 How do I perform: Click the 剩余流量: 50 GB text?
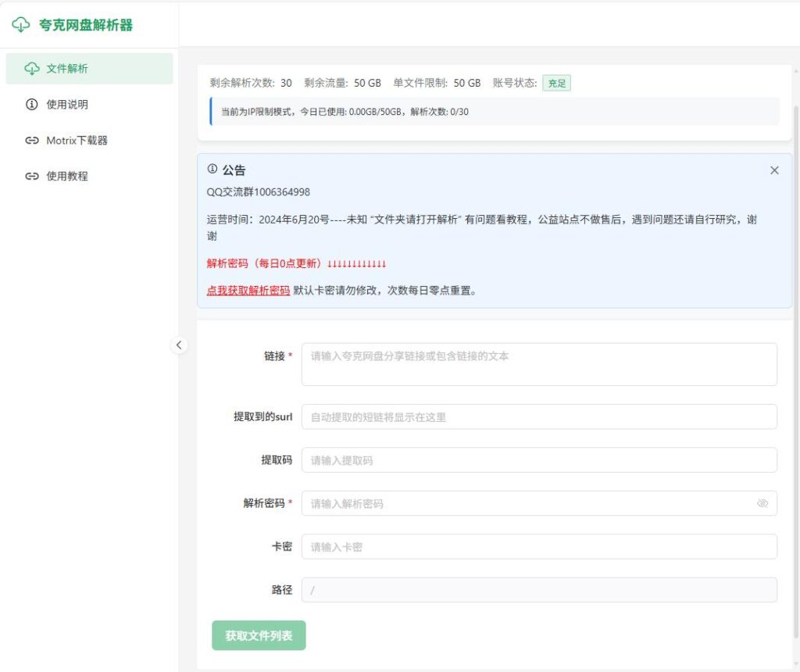click(342, 83)
